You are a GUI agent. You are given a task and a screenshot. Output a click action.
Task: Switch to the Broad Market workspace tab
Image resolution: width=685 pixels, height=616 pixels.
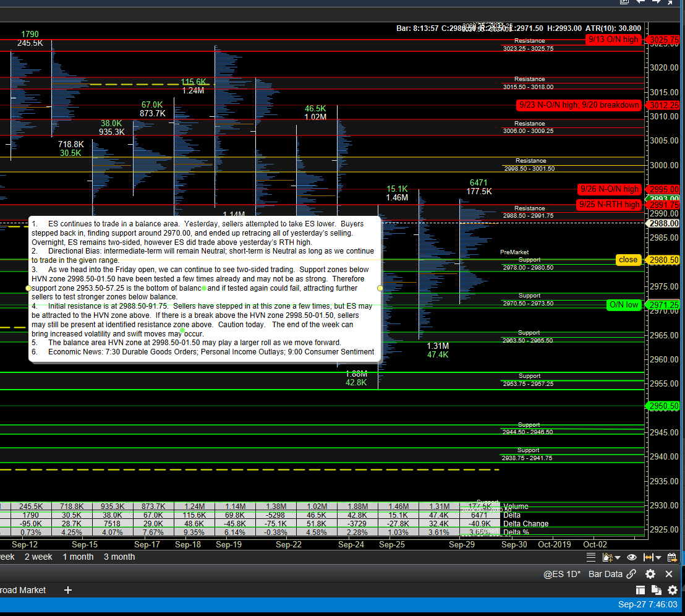coord(23,590)
